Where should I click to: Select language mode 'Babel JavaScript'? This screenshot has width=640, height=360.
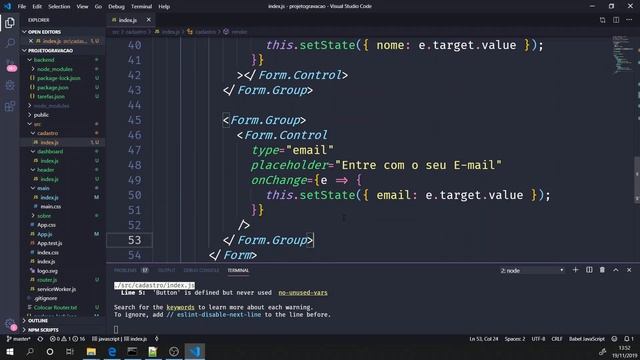[587, 339]
